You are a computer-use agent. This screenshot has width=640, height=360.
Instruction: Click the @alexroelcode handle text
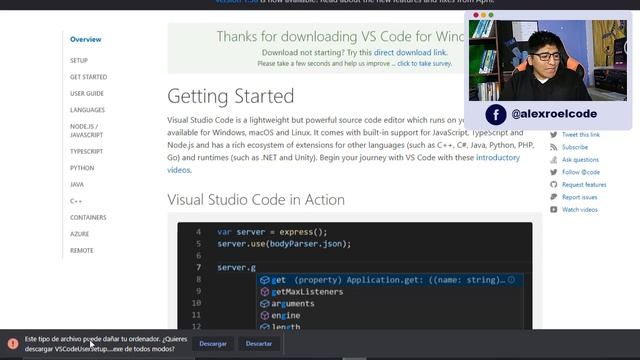554,114
